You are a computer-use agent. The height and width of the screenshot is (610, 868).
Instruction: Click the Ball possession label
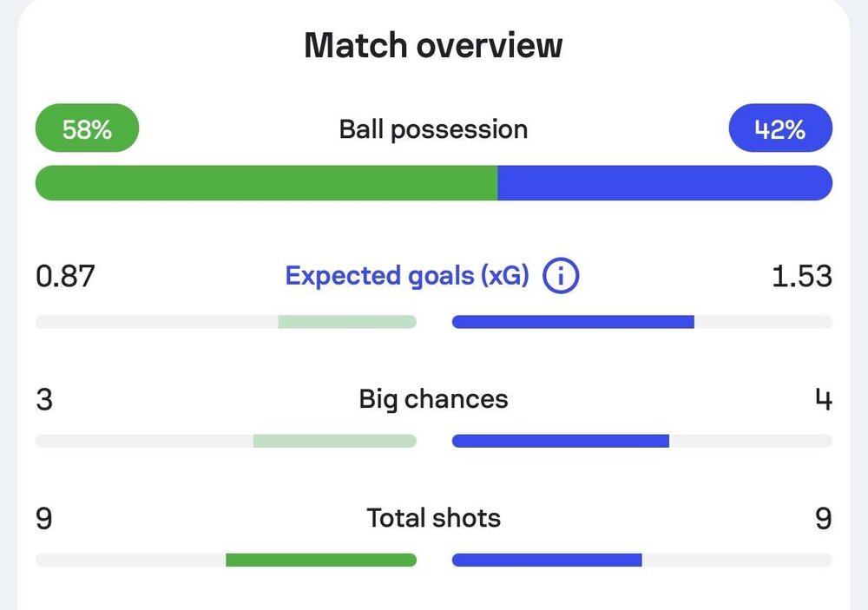tap(433, 130)
